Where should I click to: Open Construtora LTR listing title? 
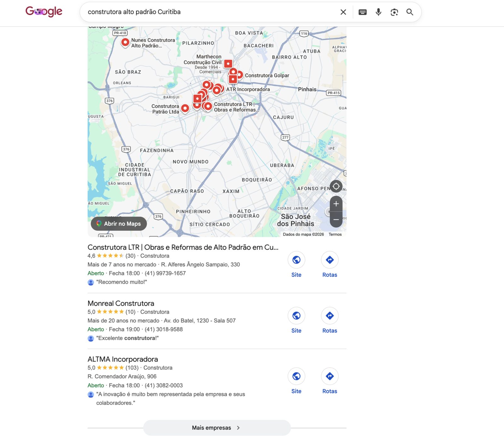coord(183,247)
